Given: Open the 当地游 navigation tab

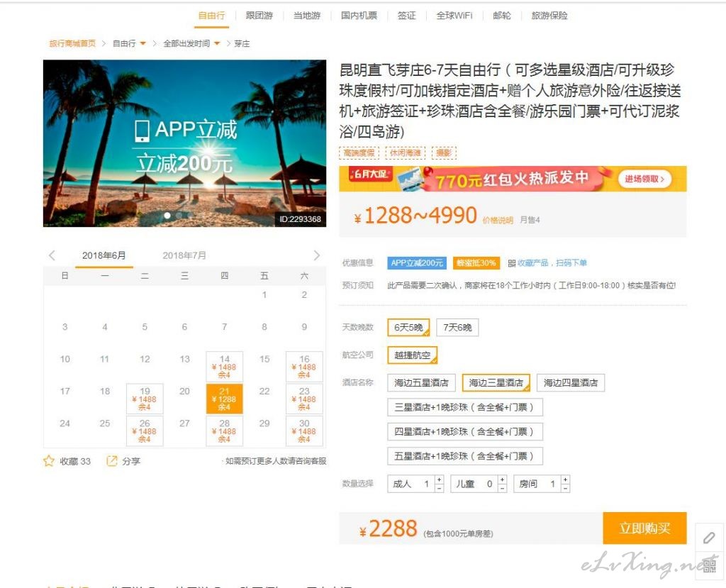Looking at the screenshot, I should [307, 16].
